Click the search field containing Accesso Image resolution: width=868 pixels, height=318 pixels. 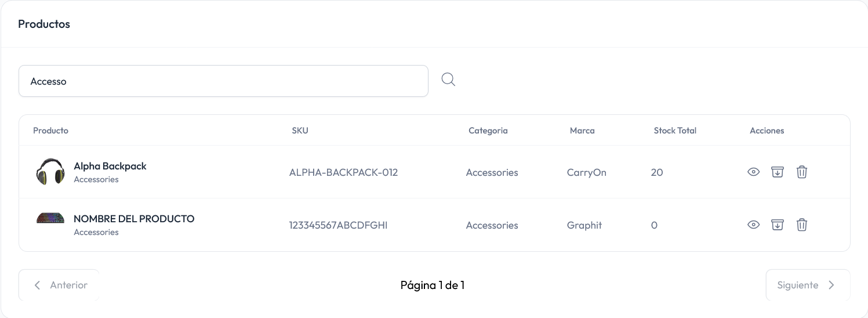[223, 81]
